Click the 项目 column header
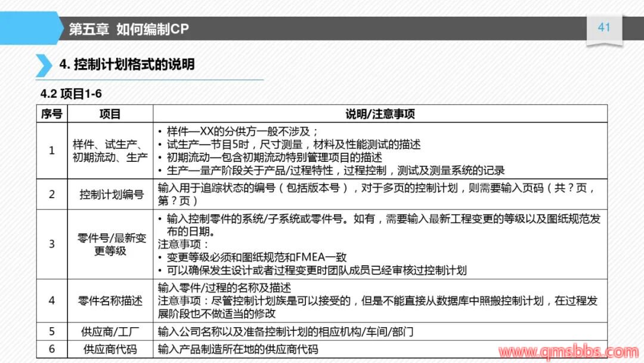This screenshot has height=363, width=644. coord(110,114)
